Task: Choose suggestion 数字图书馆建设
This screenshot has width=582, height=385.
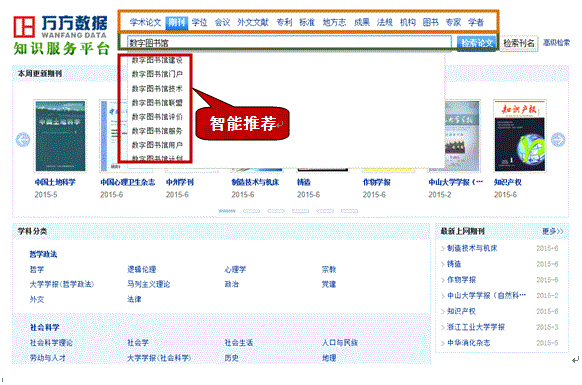Action: (x=157, y=60)
